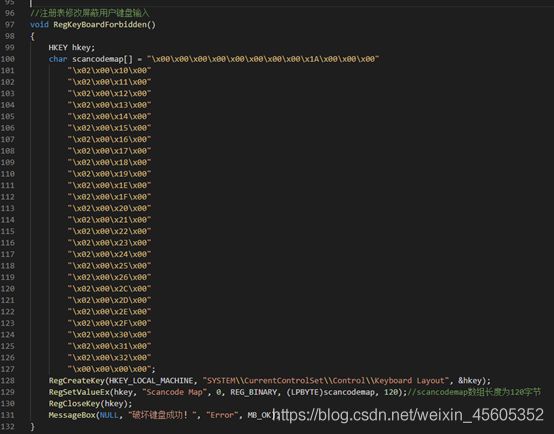Click the string "\x02\x00\x17\x00"
This screenshot has width=554, height=434.
tap(110, 151)
